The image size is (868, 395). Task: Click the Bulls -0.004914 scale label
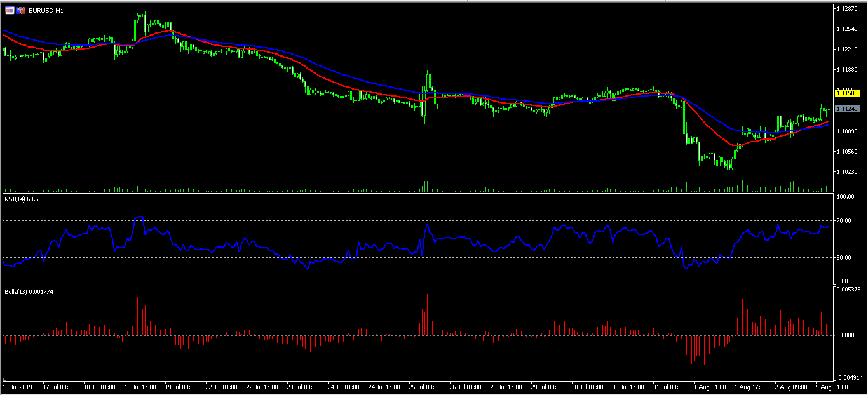848,376
